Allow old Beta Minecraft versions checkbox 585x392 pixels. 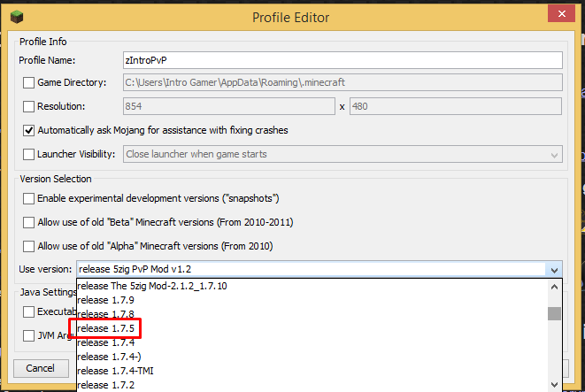coord(28,222)
